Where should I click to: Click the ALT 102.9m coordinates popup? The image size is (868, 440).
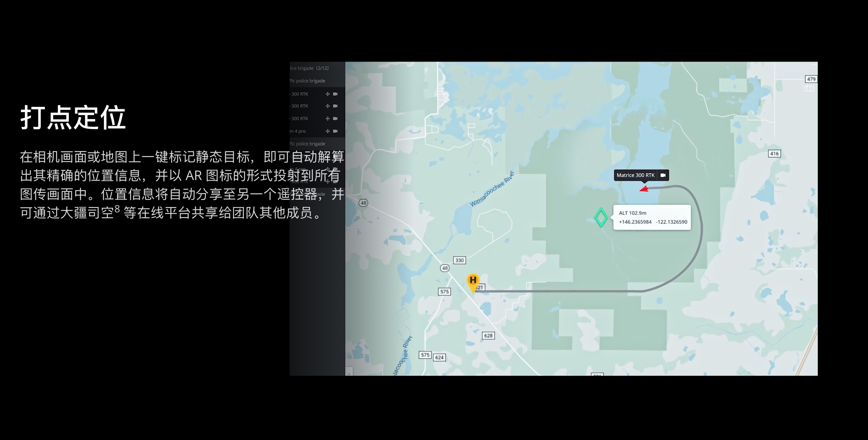point(652,217)
